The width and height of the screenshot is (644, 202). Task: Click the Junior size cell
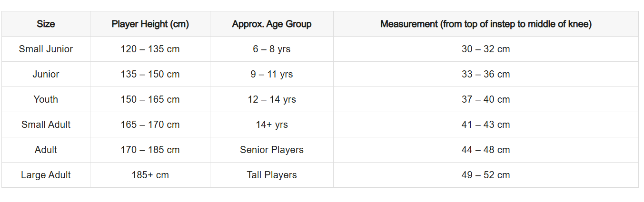(46, 74)
